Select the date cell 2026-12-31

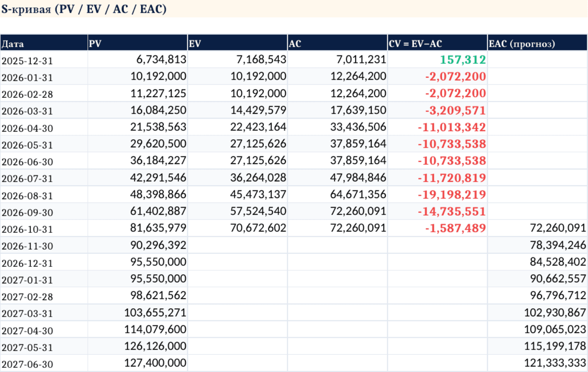(x=27, y=263)
